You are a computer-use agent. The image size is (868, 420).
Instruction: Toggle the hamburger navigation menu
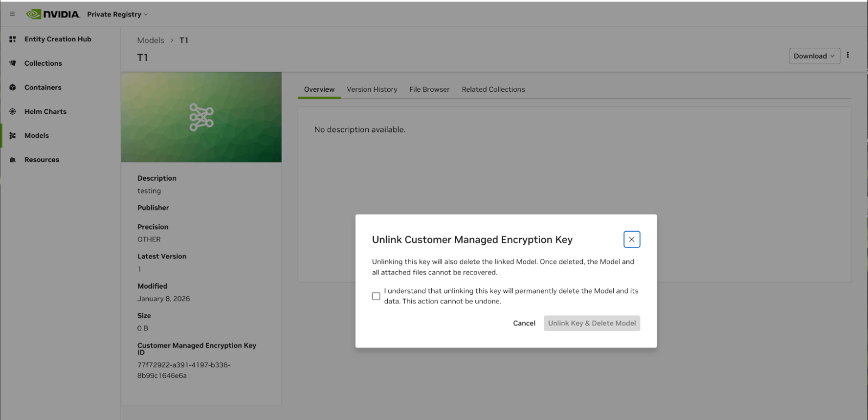point(12,14)
